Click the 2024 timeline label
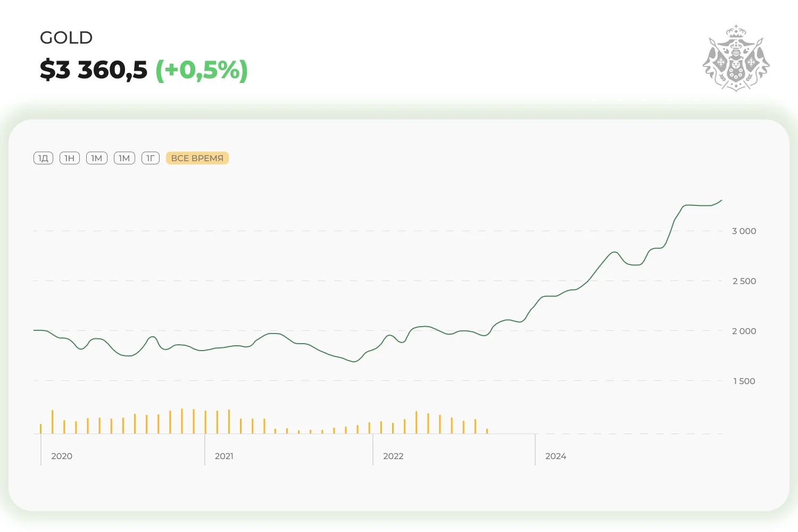This screenshot has width=798, height=532. [x=556, y=456]
